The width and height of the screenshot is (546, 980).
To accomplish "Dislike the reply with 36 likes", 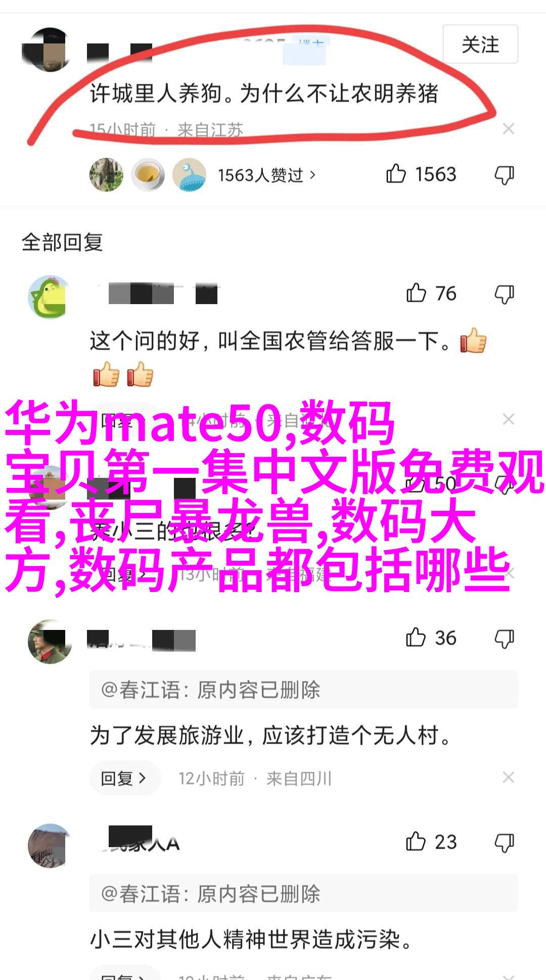I will coord(504,639).
